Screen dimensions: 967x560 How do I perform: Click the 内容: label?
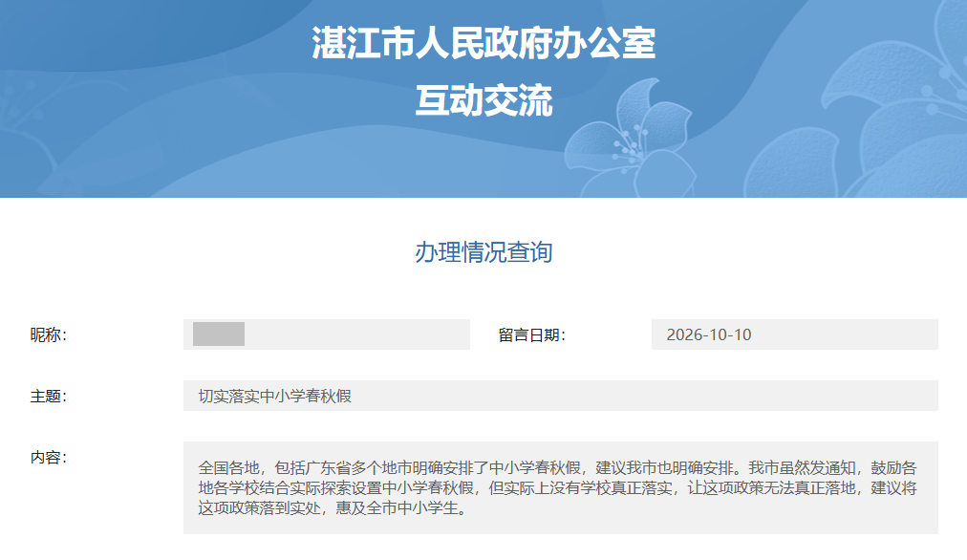(49, 457)
